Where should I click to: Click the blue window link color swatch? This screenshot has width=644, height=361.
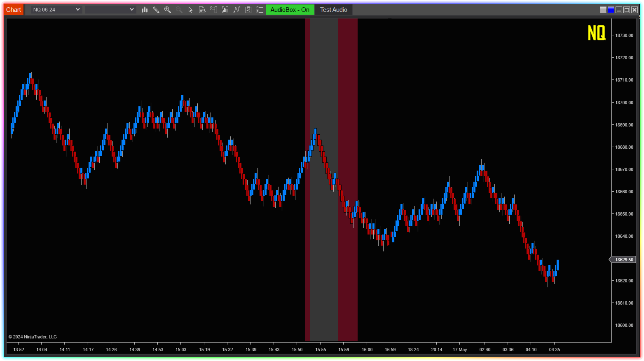pos(611,10)
